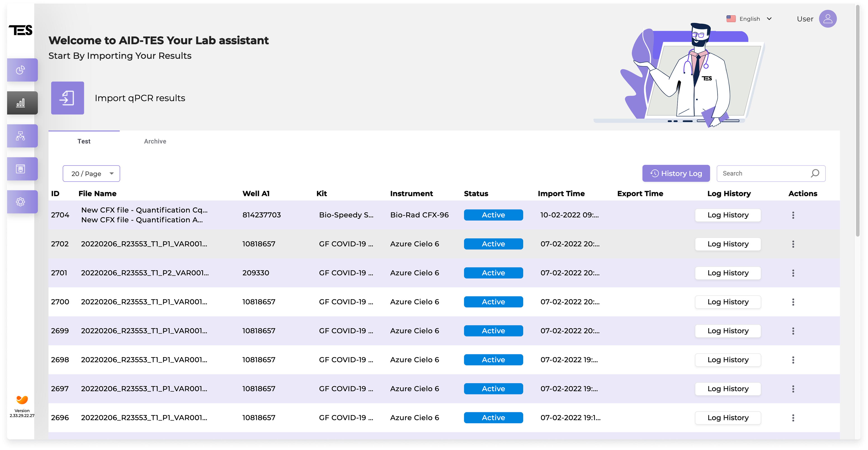Select the Test tab
The image size is (868, 450).
(84, 141)
